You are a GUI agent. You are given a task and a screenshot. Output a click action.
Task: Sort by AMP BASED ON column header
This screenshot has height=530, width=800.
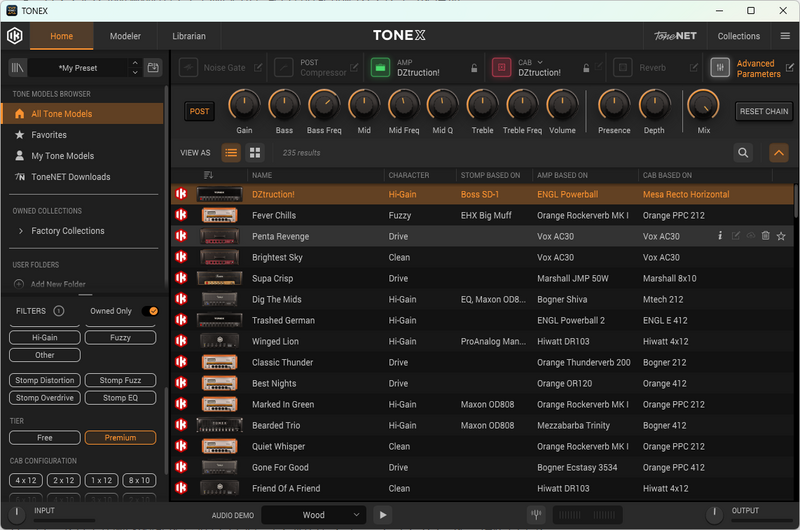pyautogui.click(x=562, y=175)
